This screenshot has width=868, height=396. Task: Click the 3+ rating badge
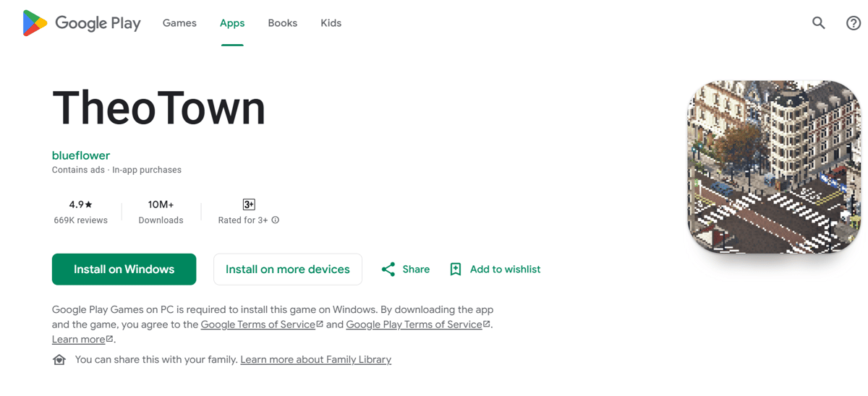249,205
